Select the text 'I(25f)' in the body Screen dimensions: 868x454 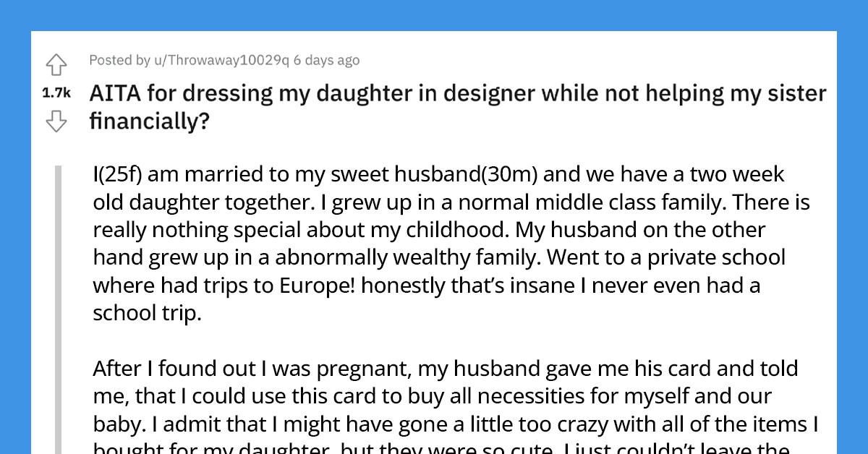pyautogui.click(x=118, y=174)
